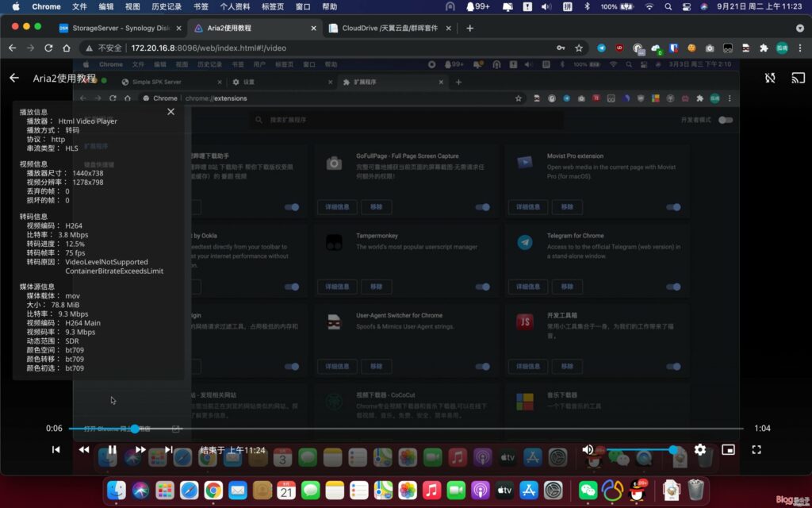Viewport: 812px width, 508px height.
Task: Open macOS Control Center
Action: (x=686, y=6)
